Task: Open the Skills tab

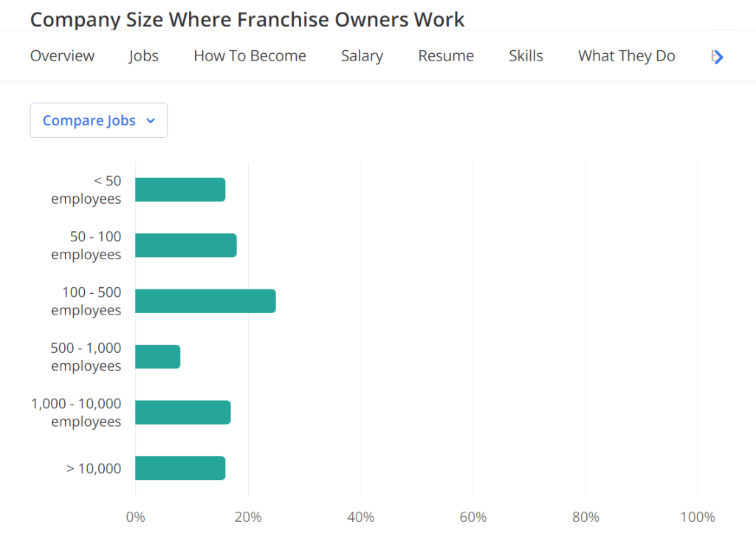Action: 526,56
